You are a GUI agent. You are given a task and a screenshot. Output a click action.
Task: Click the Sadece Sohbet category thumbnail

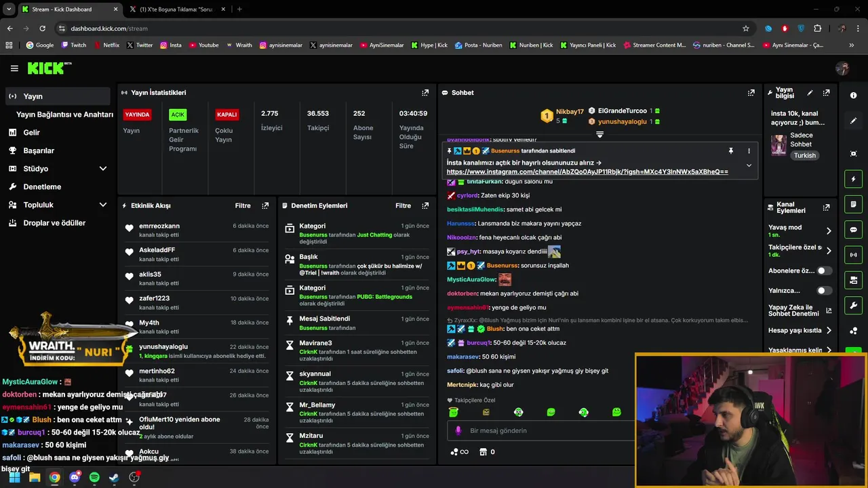coord(778,145)
